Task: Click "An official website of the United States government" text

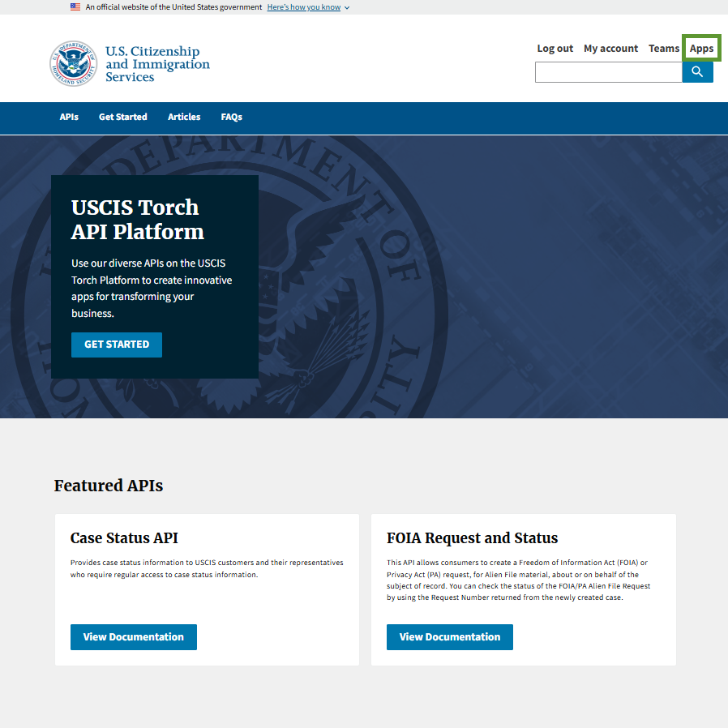Action: pyautogui.click(x=173, y=7)
